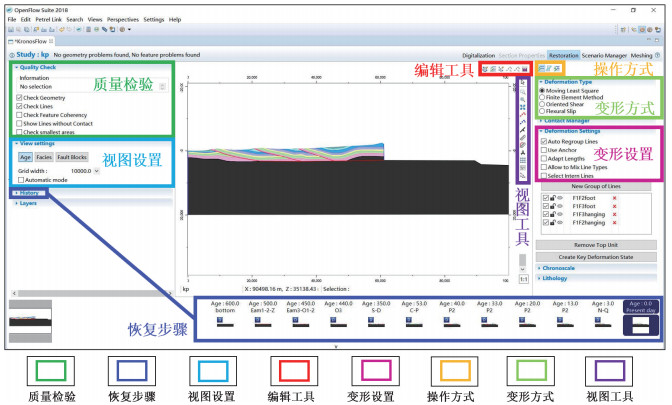Enable Check Feature Coherency checkbox

[x=19, y=115]
